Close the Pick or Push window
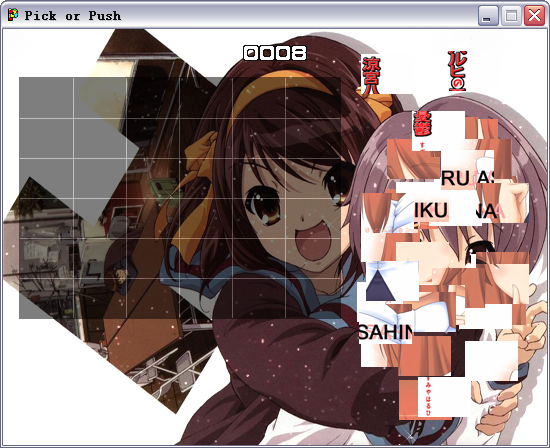This screenshot has height=448, width=550. coord(534,16)
